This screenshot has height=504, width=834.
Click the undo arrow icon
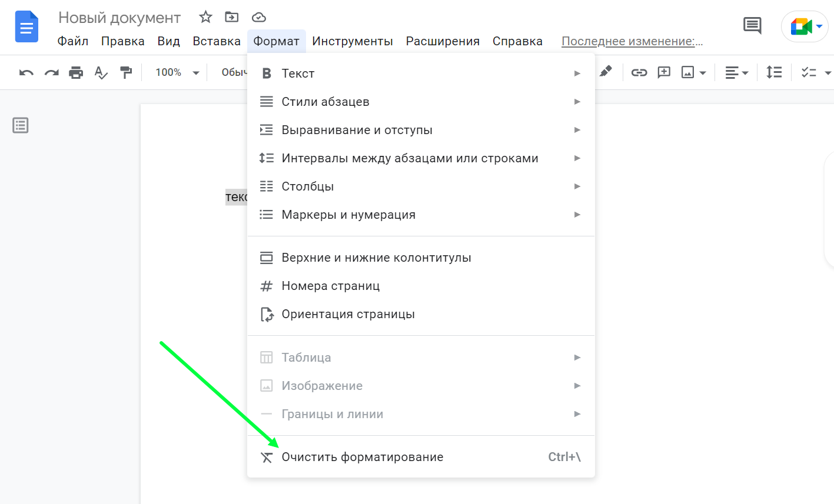pyautogui.click(x=26, y=72)
